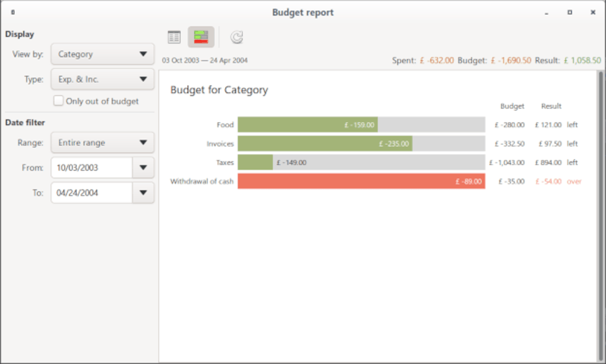The height and width of the screenshot is (364, 606).
Task: Click the From date field 10/03/2003
Action: [91, 167]
